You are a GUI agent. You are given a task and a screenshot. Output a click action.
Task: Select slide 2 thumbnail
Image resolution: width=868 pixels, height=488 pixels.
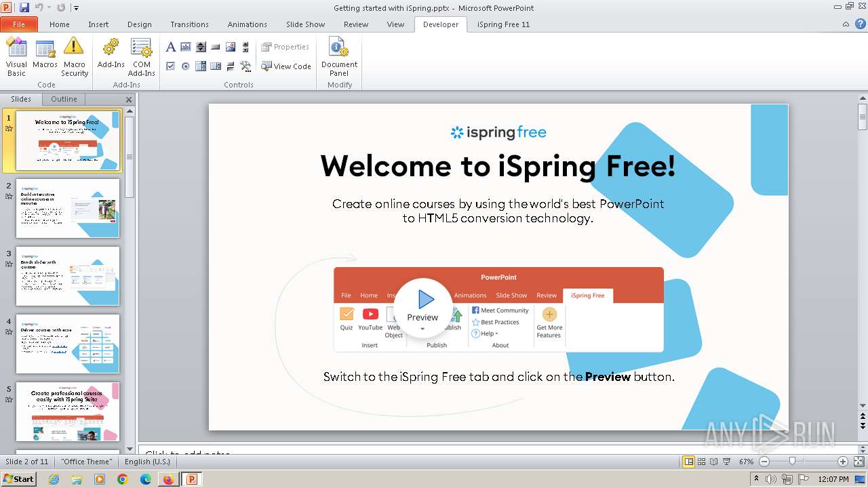pos(68,209)
